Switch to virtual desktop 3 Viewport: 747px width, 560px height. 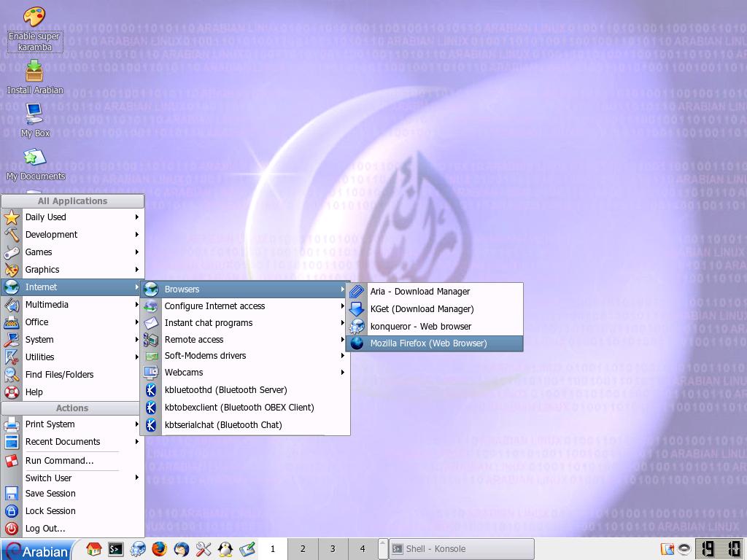[x=333, y=549]
